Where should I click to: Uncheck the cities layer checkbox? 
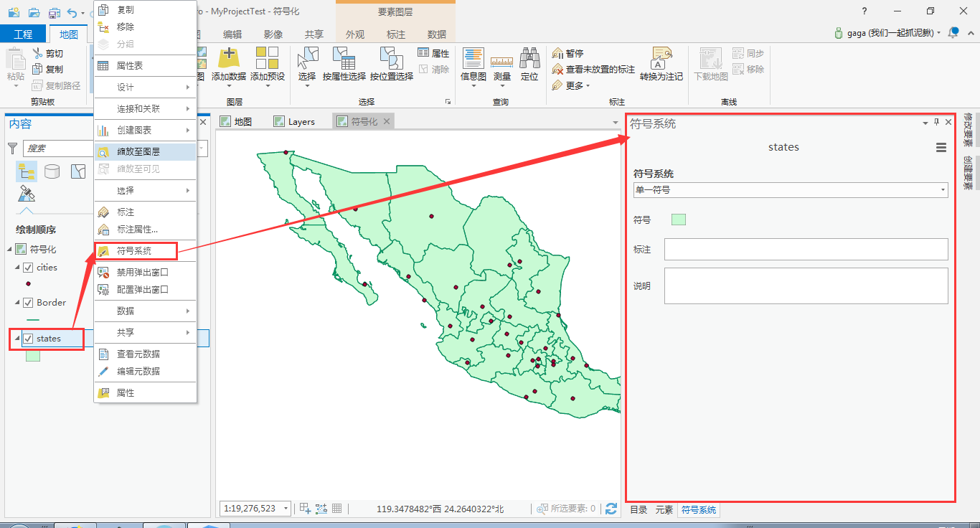coord(29,268)
